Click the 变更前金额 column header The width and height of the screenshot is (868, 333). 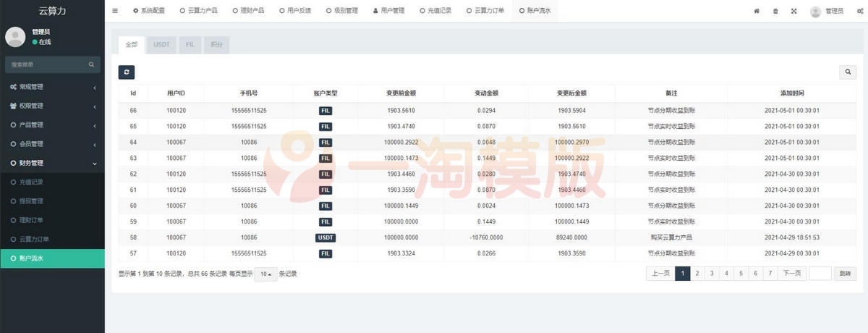[x=401, y=93]
